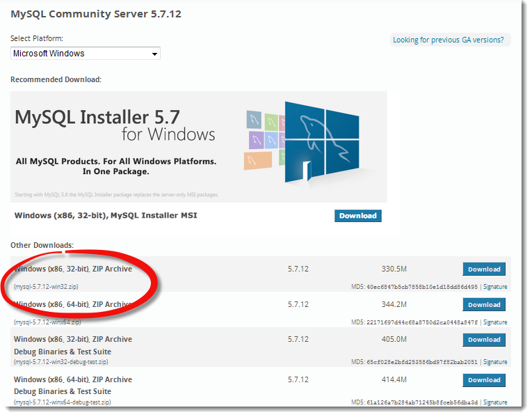Click 'Debug Binaries & Test Suite' under the 32-bit archive

pyautogui.click(x=63, y=352)
